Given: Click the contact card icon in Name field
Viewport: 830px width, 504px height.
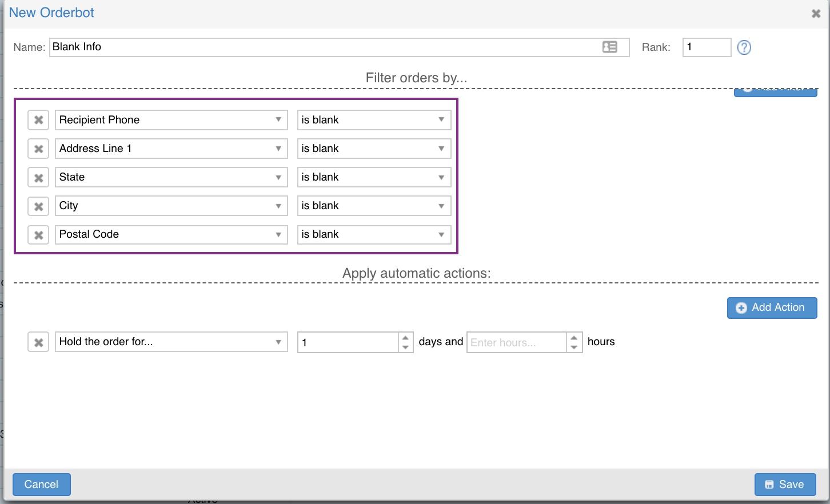Looking at the screenshot, I should tap(610, 47).
